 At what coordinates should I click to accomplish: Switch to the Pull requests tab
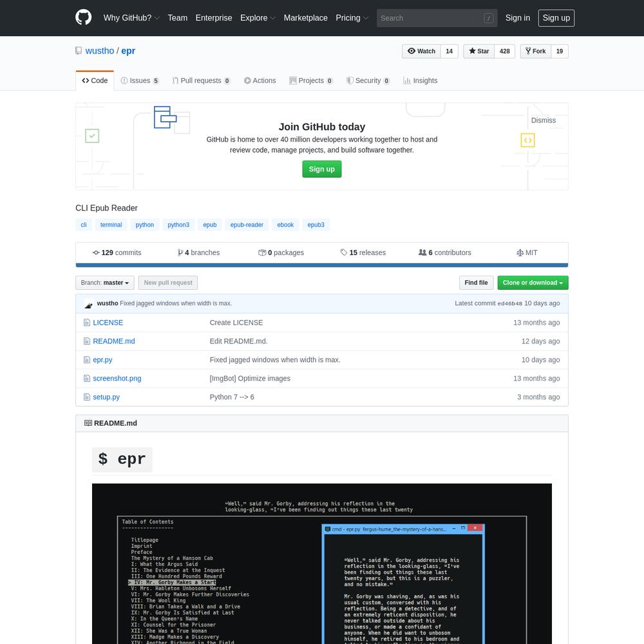[201, 81]
